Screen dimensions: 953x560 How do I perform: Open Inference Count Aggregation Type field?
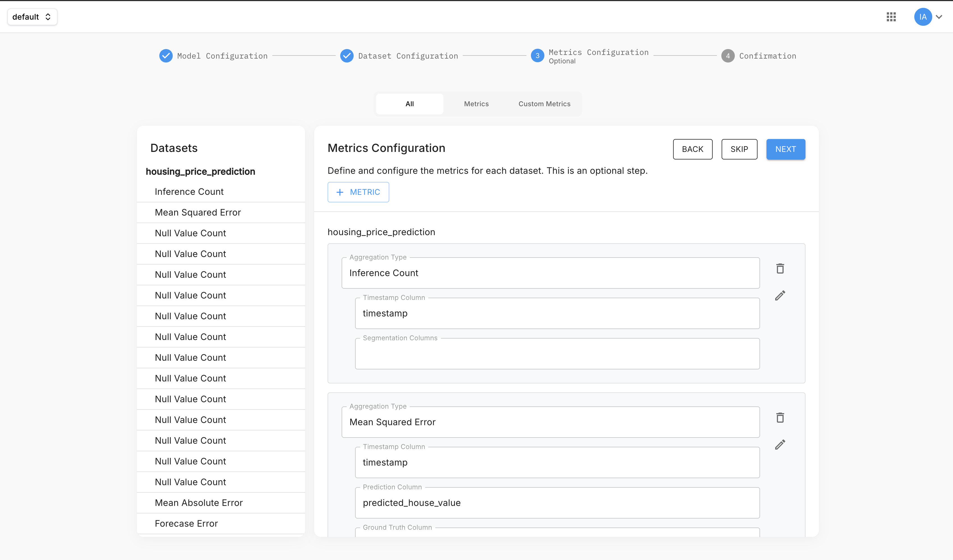coord(550,273)
